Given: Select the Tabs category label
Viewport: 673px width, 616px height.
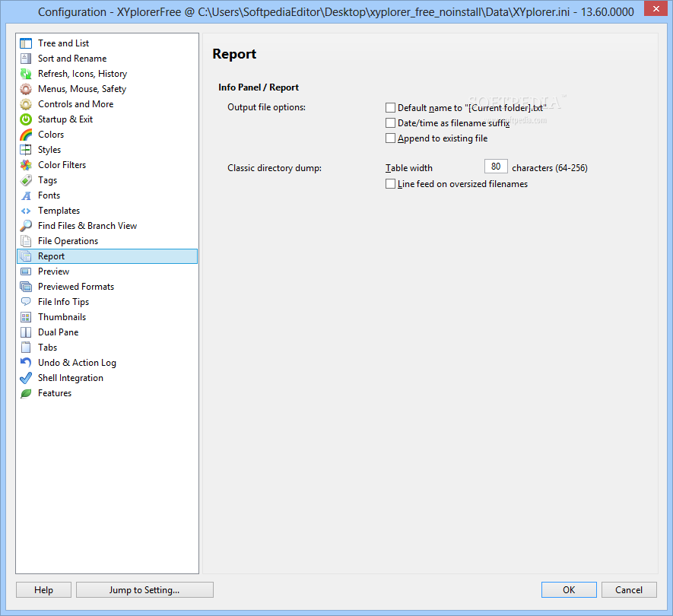Looking at the screenshot, I should (x=47, y=348).
